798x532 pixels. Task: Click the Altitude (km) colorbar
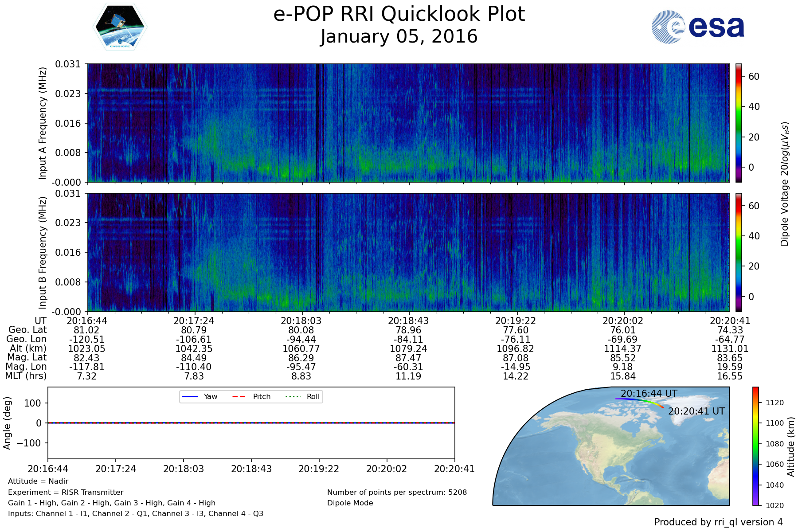(x=755, y=446)
